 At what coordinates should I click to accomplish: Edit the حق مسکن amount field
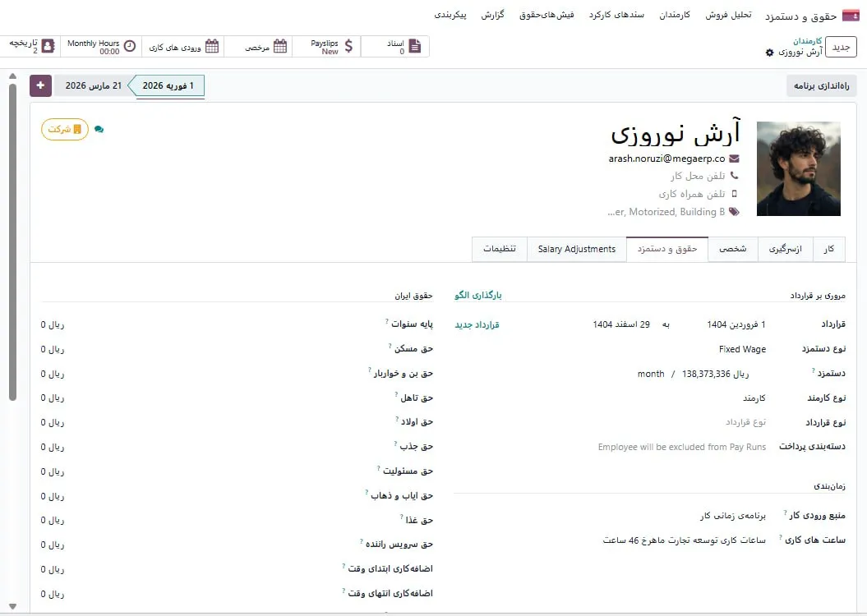[53, 349]
